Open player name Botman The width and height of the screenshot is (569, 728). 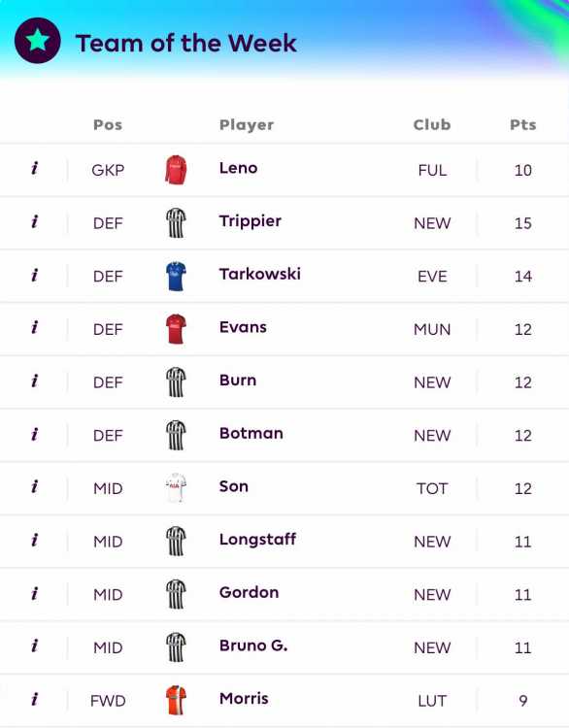251,433
